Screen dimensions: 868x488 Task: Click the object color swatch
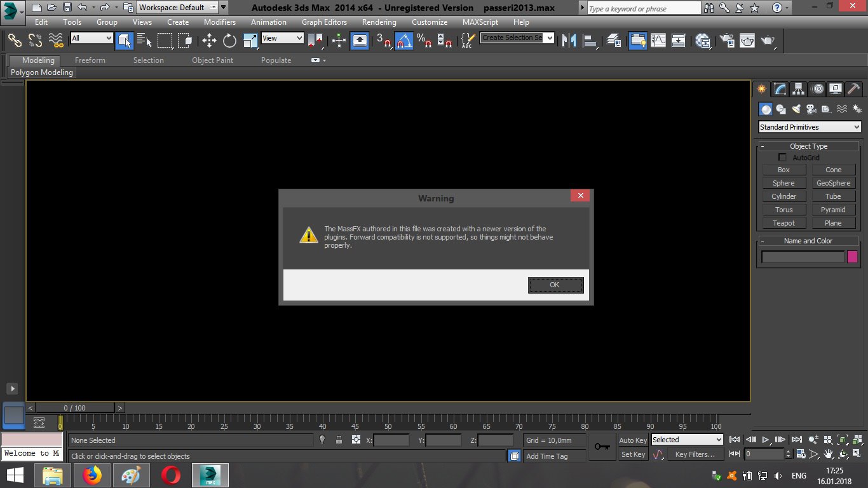852,257
